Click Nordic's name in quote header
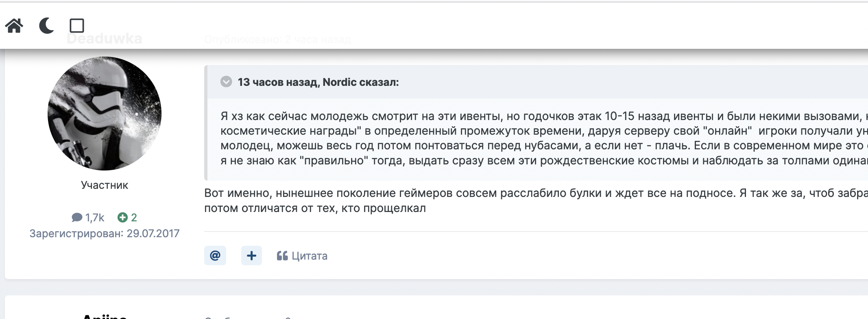The image size is (868, 319). tap(340, 82)
